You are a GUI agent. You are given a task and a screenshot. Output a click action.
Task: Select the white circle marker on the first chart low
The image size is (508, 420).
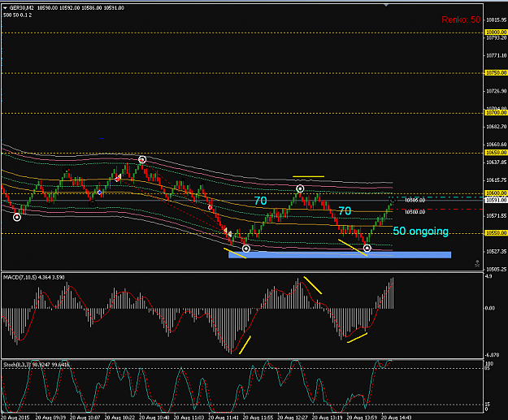coord(17,217)
